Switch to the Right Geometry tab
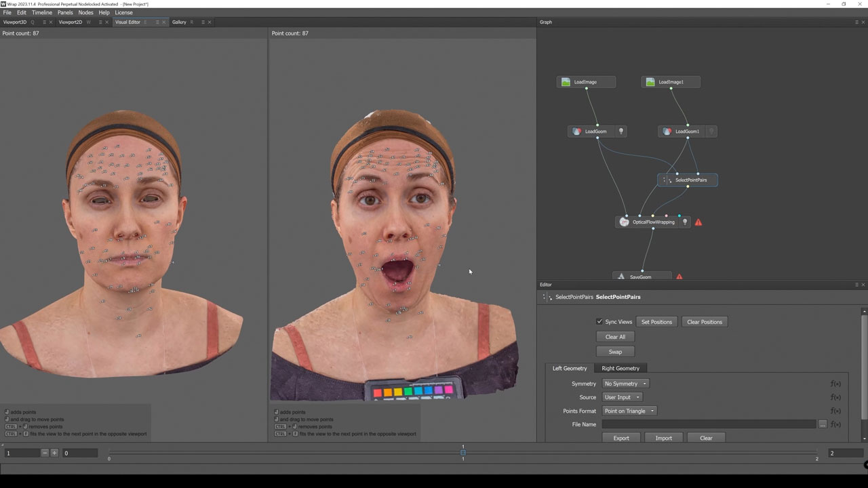Screen dimensions: 868x488 [620, 368]
